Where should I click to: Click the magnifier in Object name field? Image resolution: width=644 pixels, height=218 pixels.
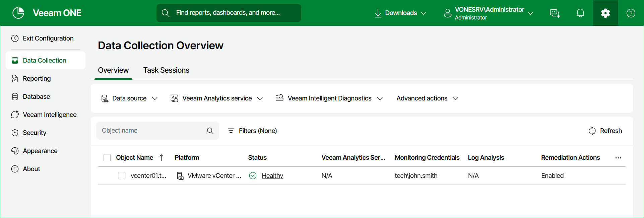[x=210, y=131]
